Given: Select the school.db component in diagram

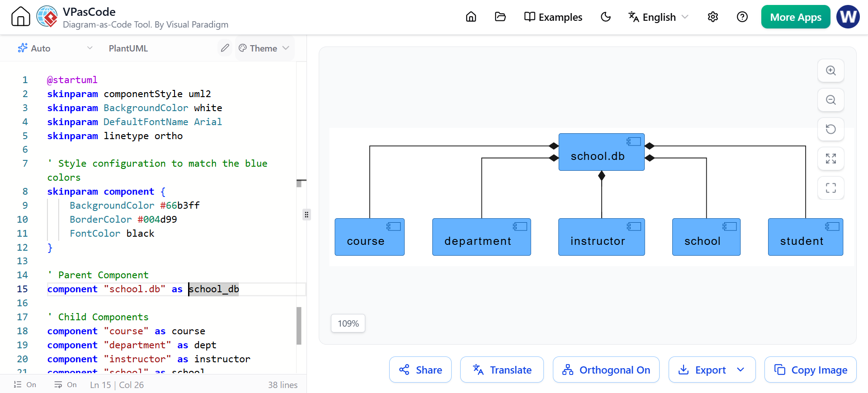Looking at the screenshot, I should click(x=602, y=152).
